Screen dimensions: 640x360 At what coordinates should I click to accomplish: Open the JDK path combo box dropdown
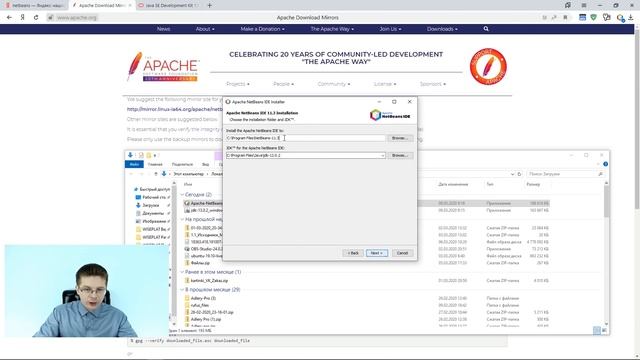tap(382, 156)
